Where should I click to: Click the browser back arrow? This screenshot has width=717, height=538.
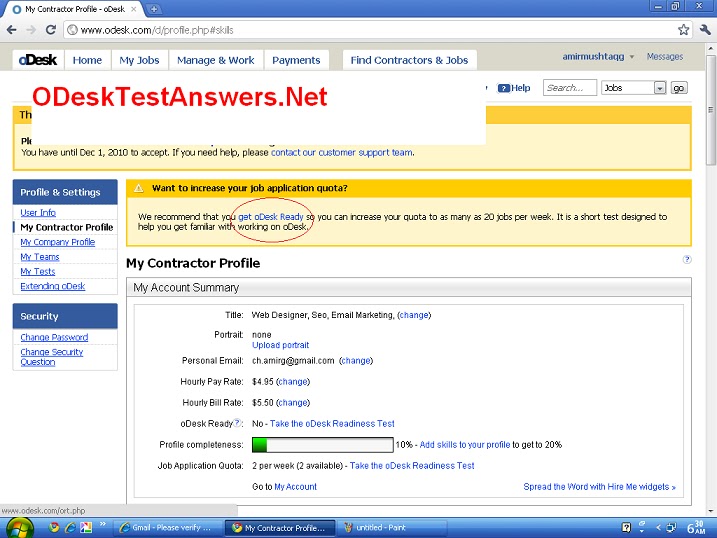pyautogui.click(x=12, y=30)
